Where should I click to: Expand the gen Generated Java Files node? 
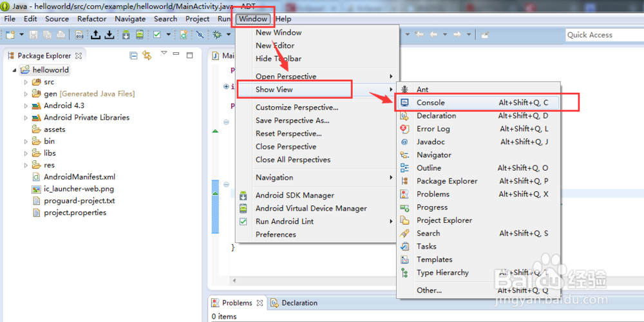26,93
